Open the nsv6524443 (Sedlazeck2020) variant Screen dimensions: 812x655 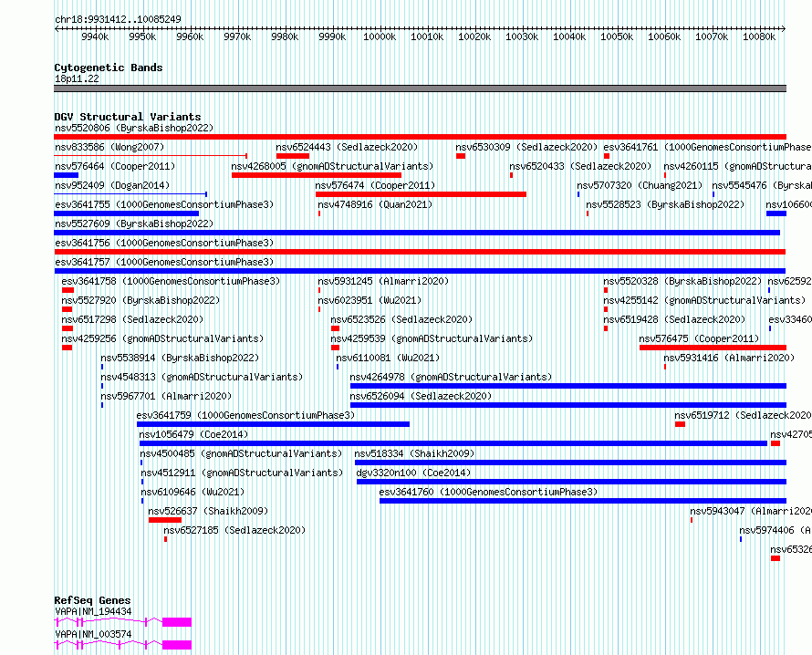point(347,147)
